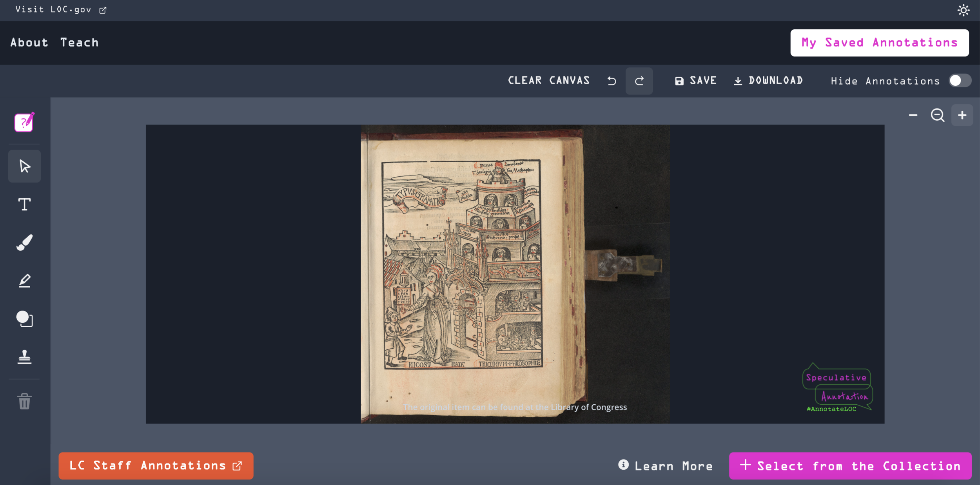Open the About page
The height and width of the screenshot is (485, 980).
(x=29, y=42)
